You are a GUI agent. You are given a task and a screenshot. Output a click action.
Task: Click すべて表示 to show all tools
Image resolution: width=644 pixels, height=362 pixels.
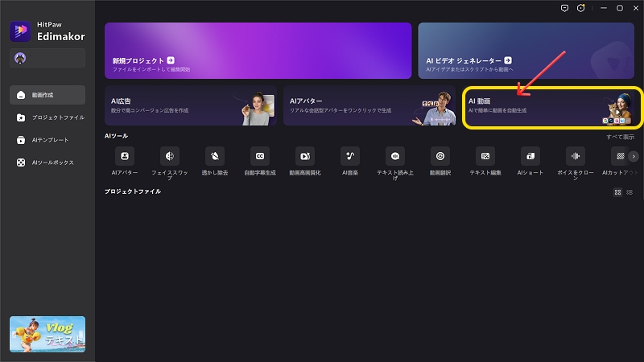(620, 137)
